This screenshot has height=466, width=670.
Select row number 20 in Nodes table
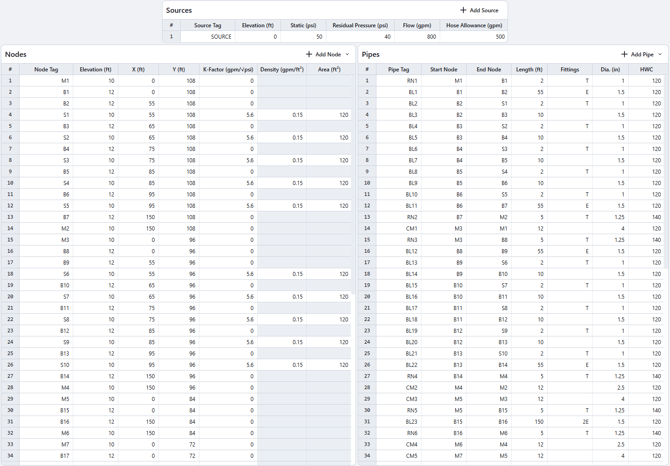pos(10,296)
